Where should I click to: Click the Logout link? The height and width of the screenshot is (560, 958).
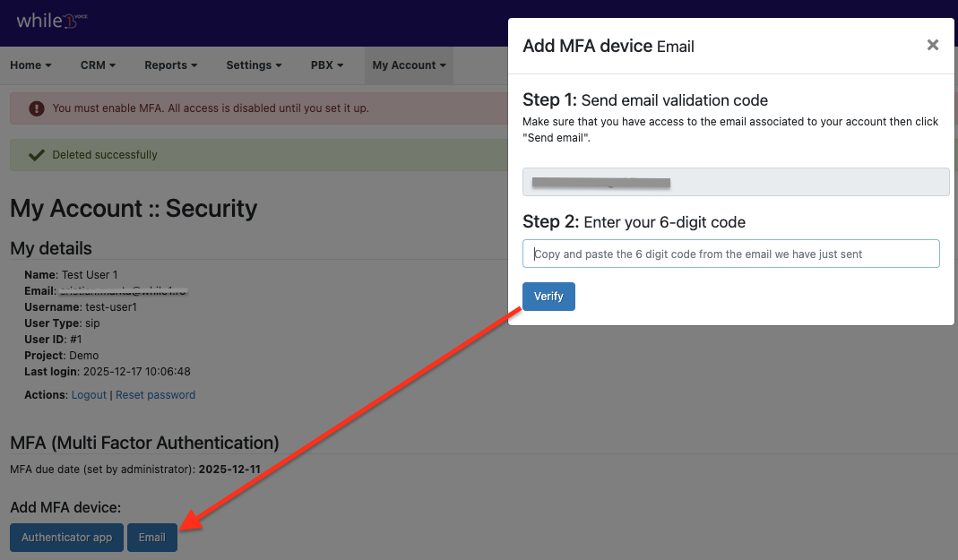point(89,395)
